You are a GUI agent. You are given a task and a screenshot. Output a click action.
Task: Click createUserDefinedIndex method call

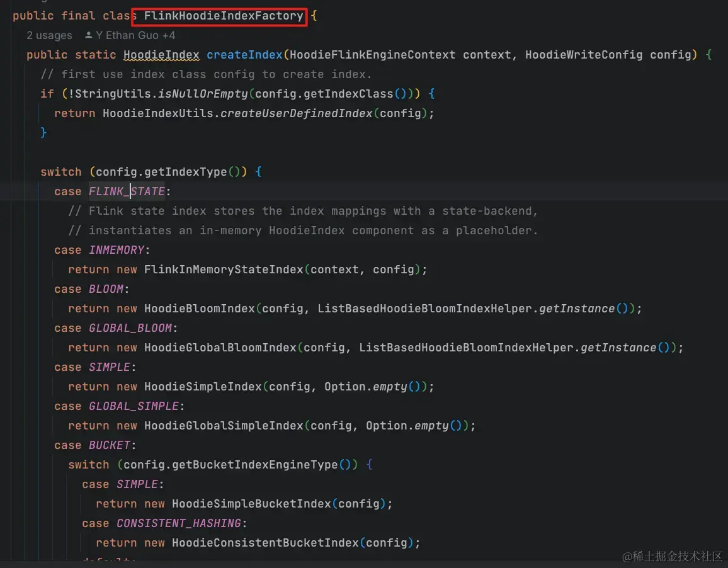coord(296,113)
